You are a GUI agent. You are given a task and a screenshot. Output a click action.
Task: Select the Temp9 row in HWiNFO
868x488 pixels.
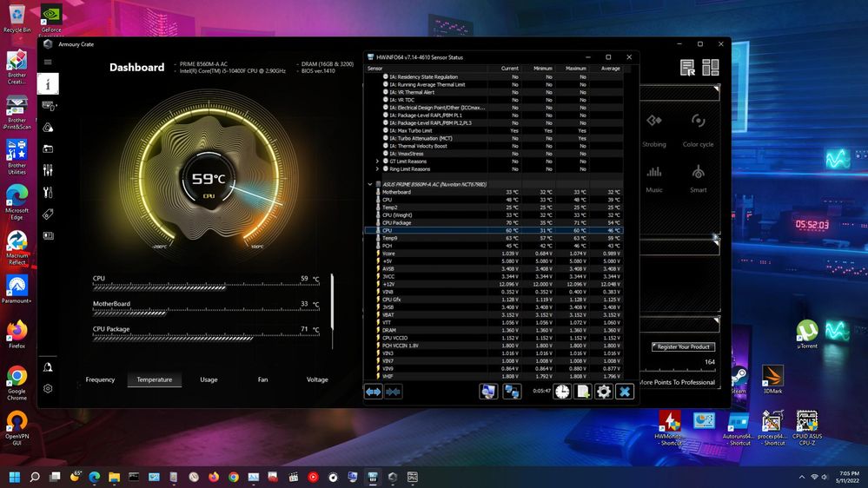(494, 238)
